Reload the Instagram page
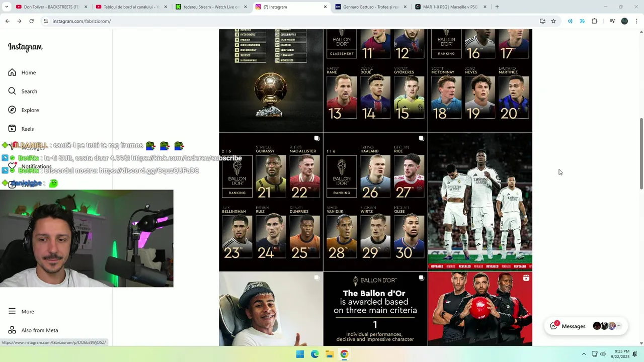 (x=31, y=21)
